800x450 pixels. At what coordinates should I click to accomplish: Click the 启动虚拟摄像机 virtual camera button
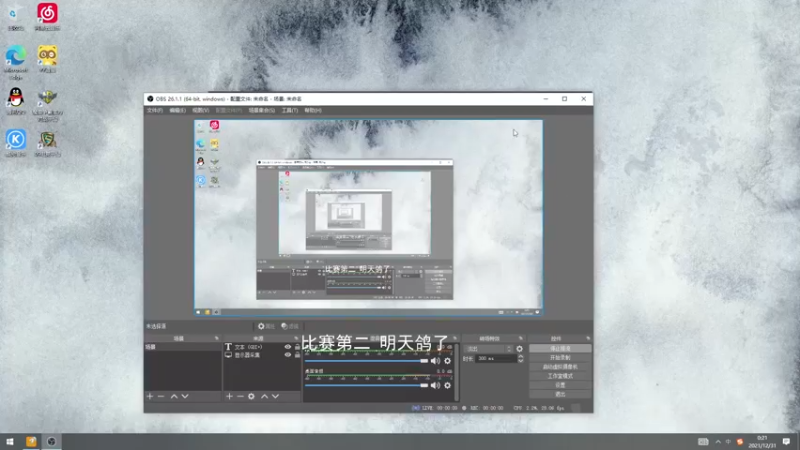click(560, 367)
